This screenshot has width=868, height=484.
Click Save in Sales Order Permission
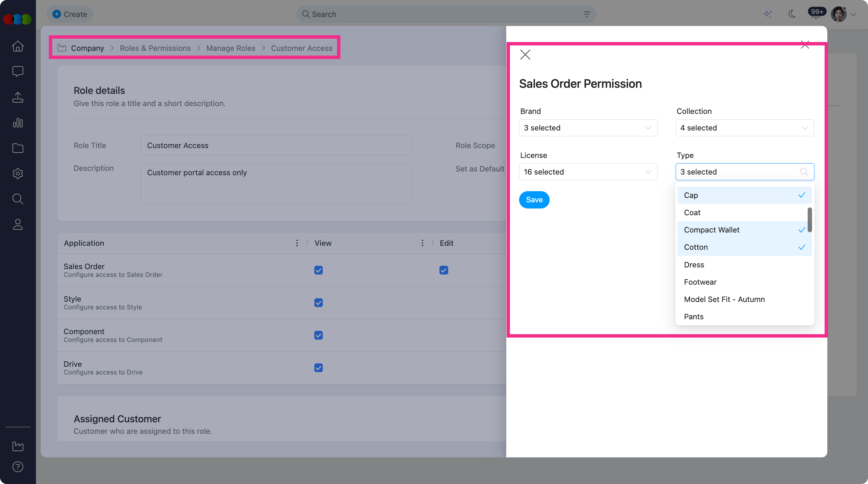tap(534, 200)
